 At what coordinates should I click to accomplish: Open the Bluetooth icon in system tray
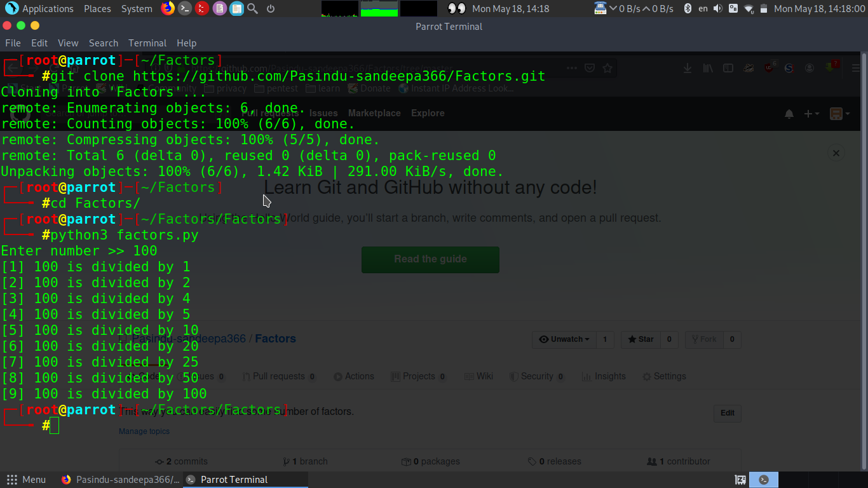pos(688,8)
